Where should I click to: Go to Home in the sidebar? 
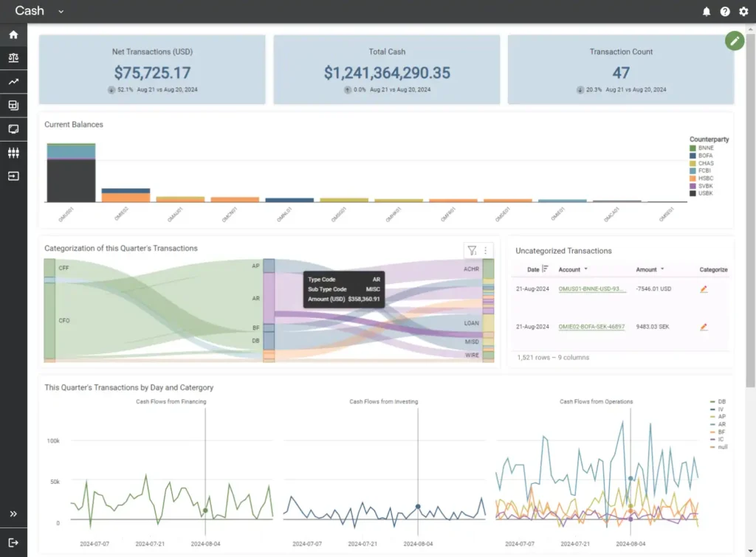(x=13, y=35)
